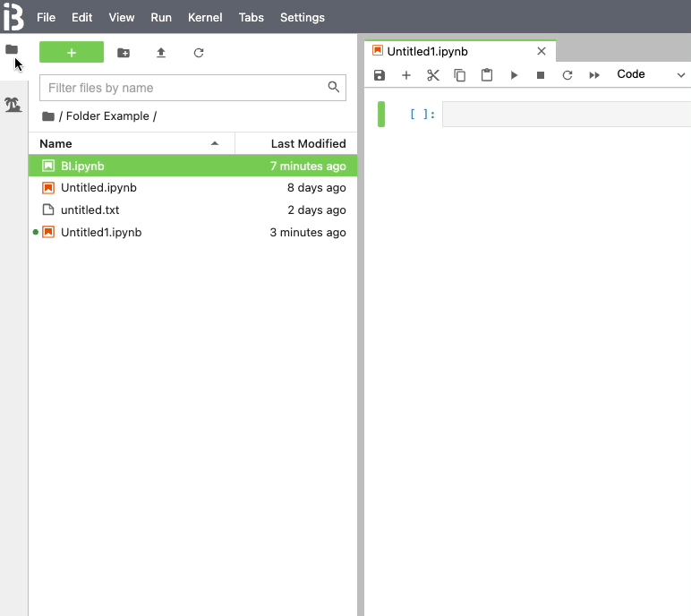This screenshot has height=616, width=691.
Task: Run the selected cell
Action: [x=514, y=75]
